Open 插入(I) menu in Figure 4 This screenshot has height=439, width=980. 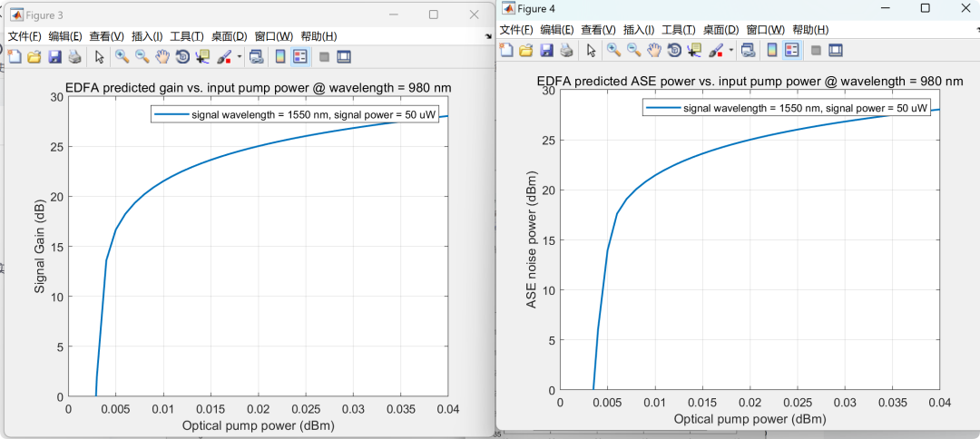tap(639, 29)
